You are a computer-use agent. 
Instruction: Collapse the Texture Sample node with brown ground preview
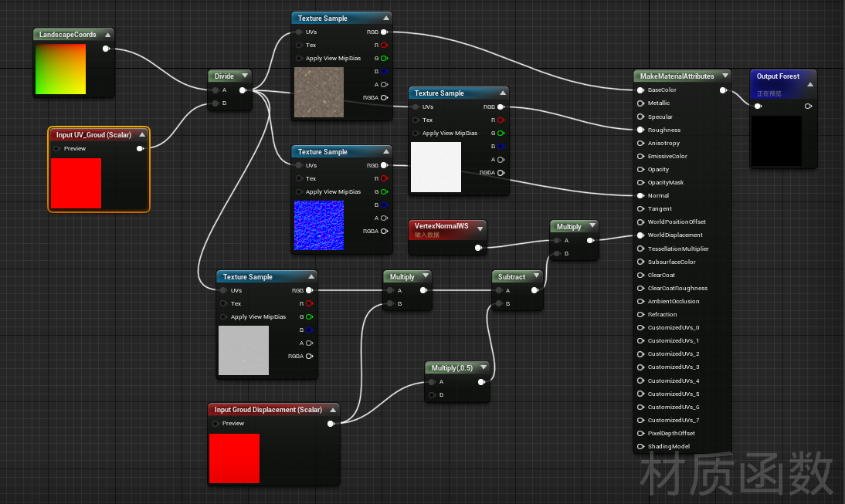[x=386, y=19]
